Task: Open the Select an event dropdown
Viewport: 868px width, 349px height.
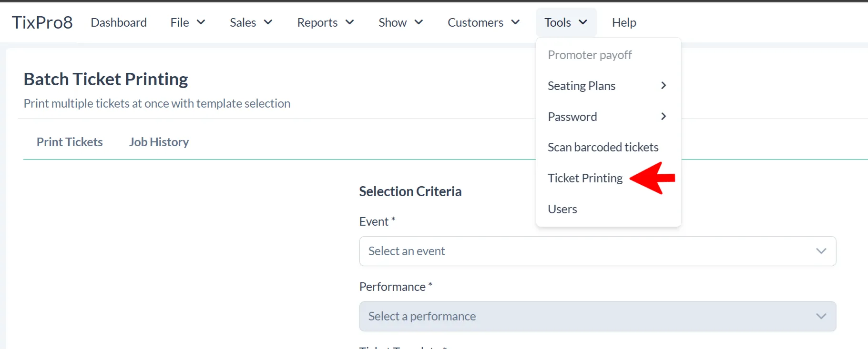Action: [598, 251]
